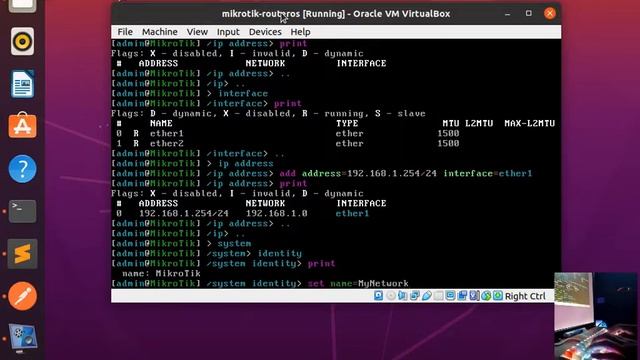Open Sublime Text from the dock
Screen dimensions: 640x360
tap(22, 253)
